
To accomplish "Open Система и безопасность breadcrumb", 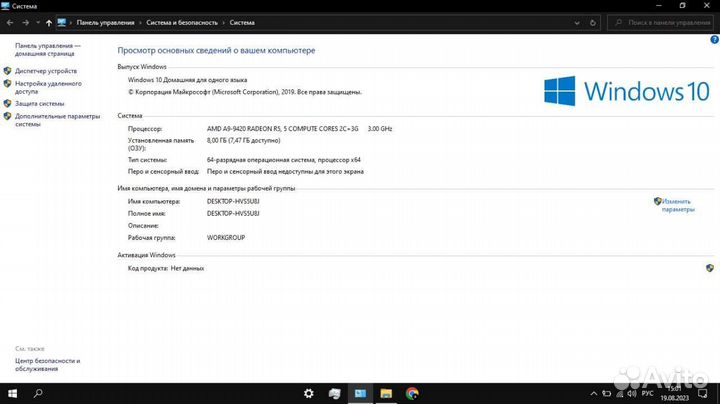I will pos(182,22).
